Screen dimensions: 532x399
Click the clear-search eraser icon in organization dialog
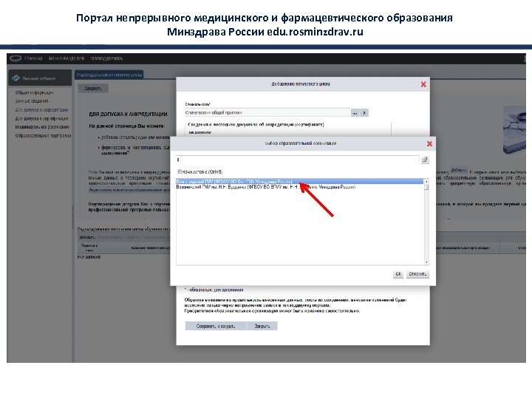pyautogui.click(x=424, y=160)
